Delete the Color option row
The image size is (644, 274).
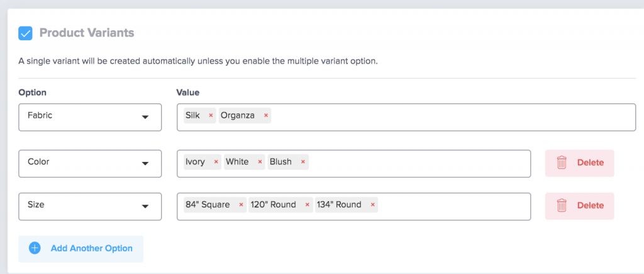pyautogui.click(x=579, y=163)
